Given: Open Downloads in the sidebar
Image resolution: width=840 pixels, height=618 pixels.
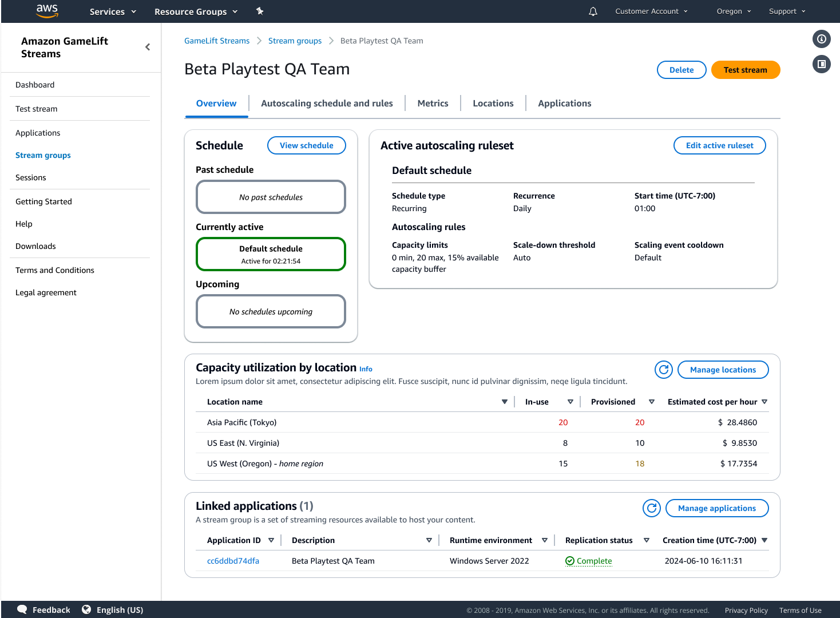Looking at the screenshot, I should pyautogui.click(x=35, y=246).
